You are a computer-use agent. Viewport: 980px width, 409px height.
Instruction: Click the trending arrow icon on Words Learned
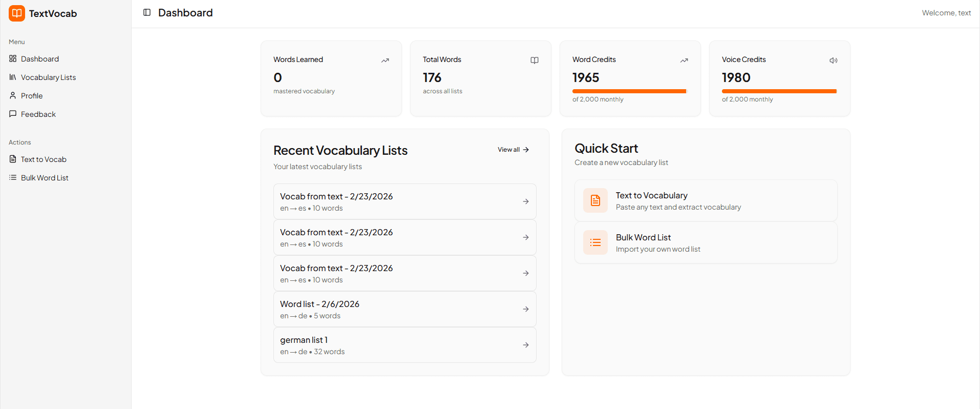(x=385, y=60)
